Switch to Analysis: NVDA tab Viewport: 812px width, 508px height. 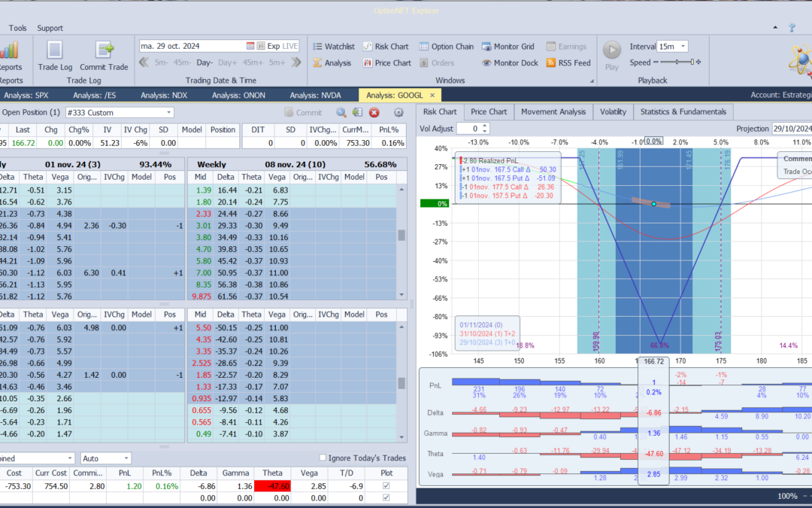(x=314, y=95)
